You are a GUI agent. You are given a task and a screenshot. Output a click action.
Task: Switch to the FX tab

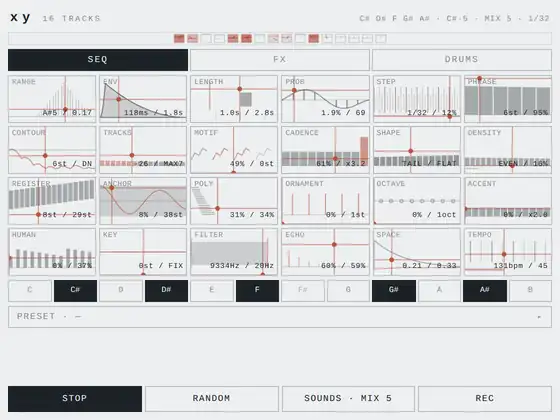tap(280, 60)
